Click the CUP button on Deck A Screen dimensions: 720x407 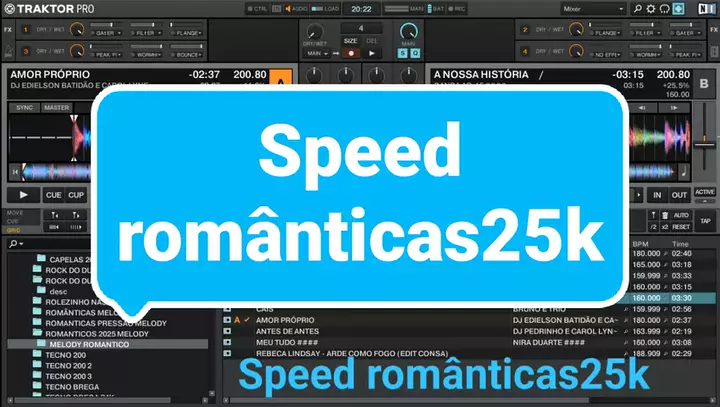[76, 195]
